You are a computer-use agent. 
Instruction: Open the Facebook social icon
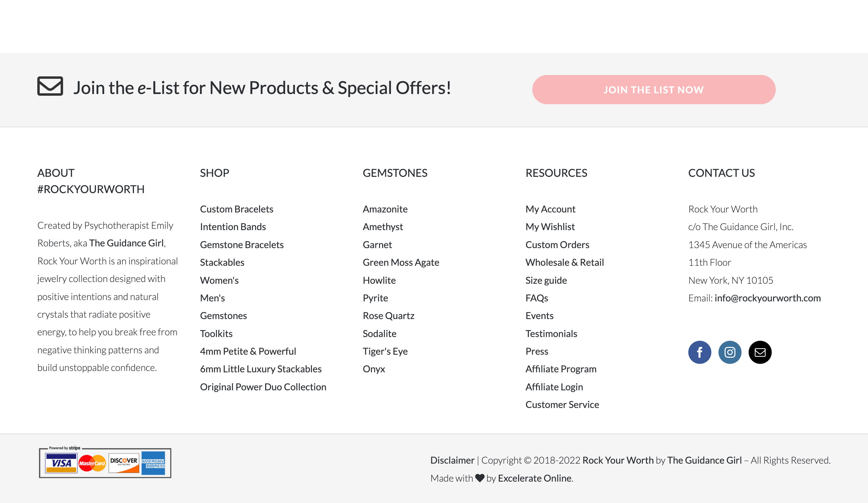point(699,352)
